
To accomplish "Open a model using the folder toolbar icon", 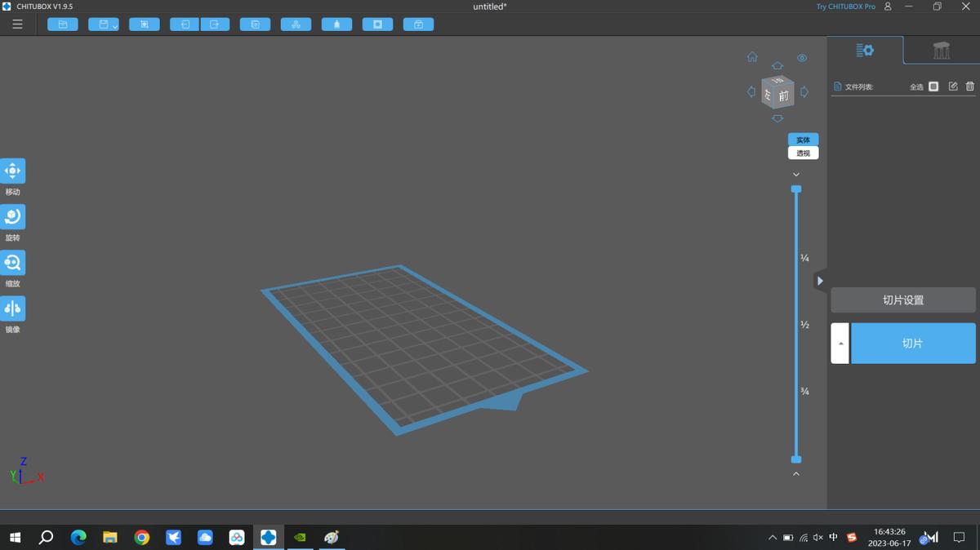I will pyautogui.click(x=62, y=24).
